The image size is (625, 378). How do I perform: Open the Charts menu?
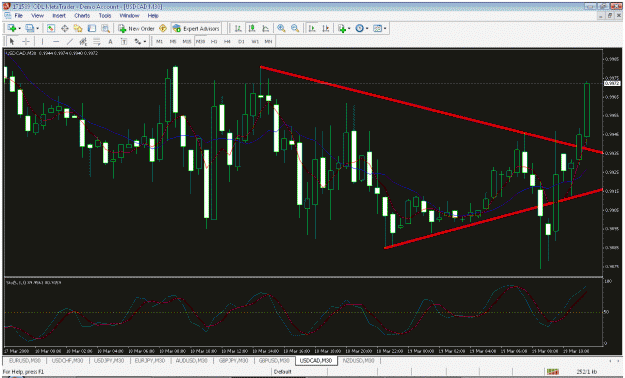tap(82, 16)
